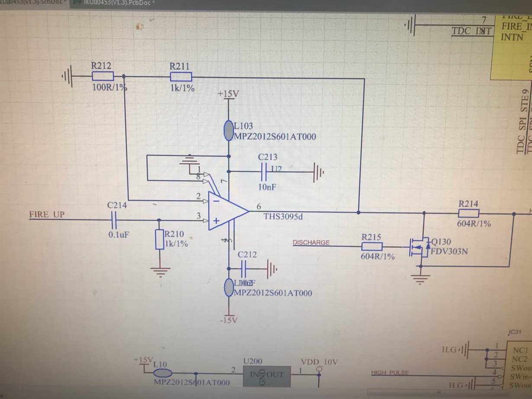532x399 pixels.
Task: Click the 10nF value under C213
Action: coord(267,187)
